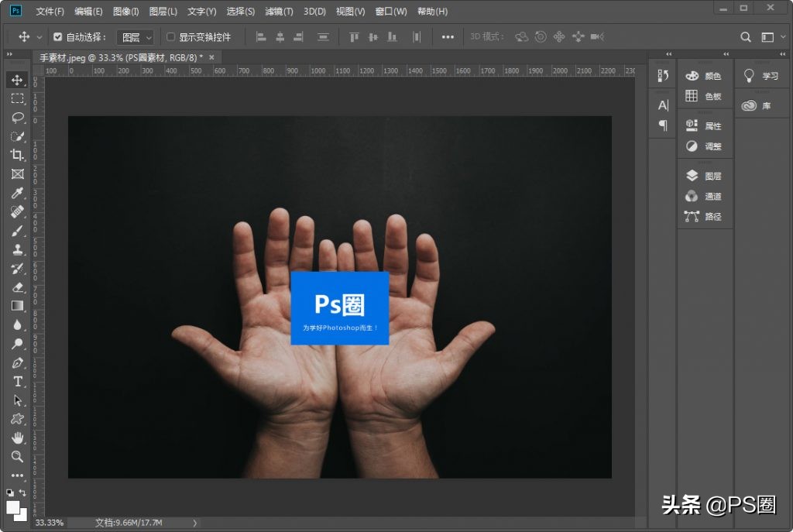Select the History Brush tool
793x532 pixels.
click(x=17, y=269)
